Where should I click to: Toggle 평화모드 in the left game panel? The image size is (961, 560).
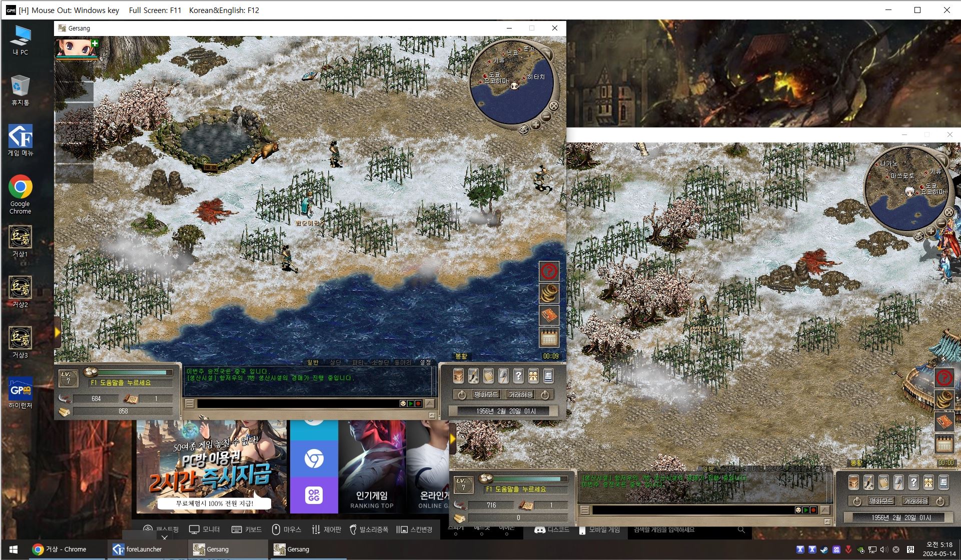tap(486, 394)
